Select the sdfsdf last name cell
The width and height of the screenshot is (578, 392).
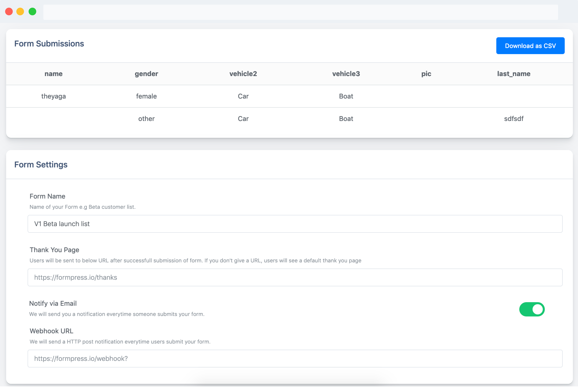514,119
